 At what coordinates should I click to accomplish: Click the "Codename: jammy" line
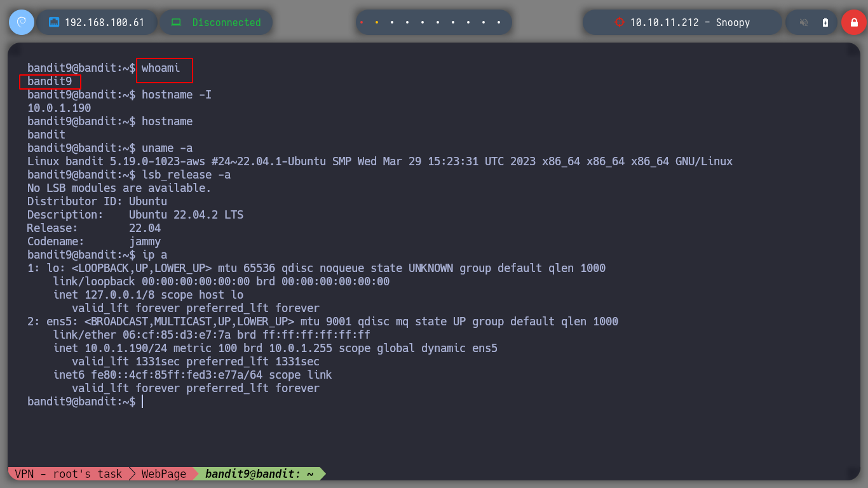[94, 241]
